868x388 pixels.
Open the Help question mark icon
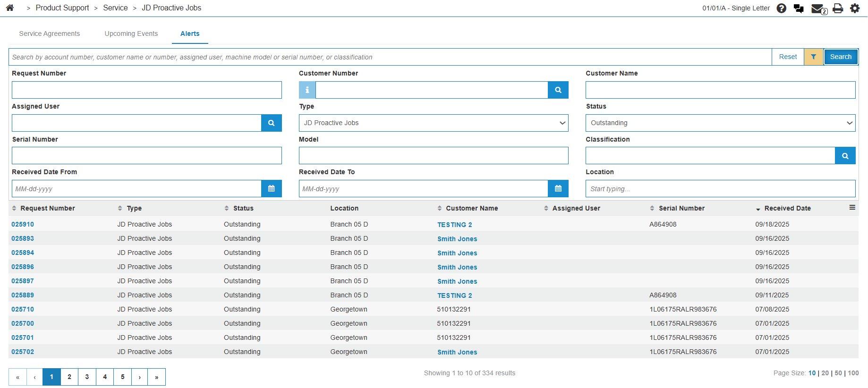pyautogui.click(x=782, y=8)
